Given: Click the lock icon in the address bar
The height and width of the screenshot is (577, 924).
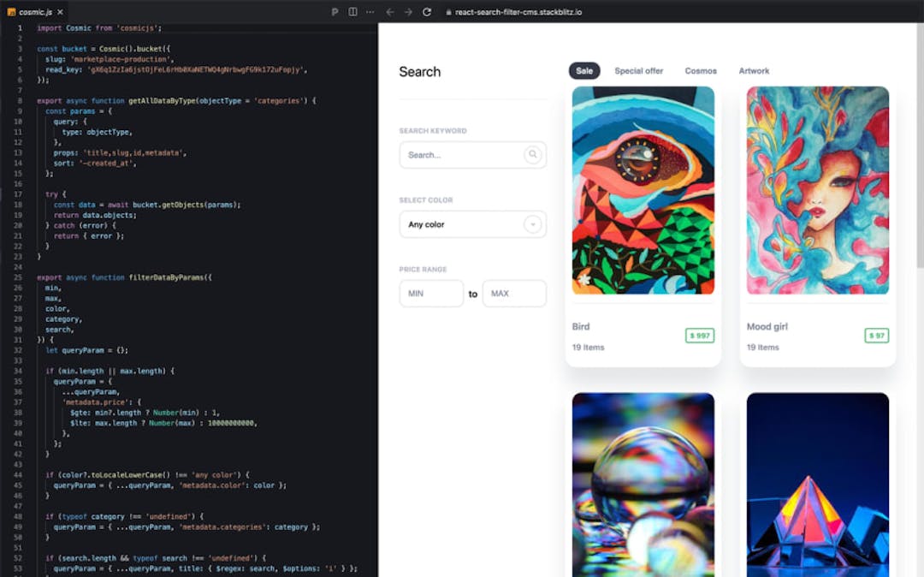Looking at the screenshot, I should coord(447,13).
